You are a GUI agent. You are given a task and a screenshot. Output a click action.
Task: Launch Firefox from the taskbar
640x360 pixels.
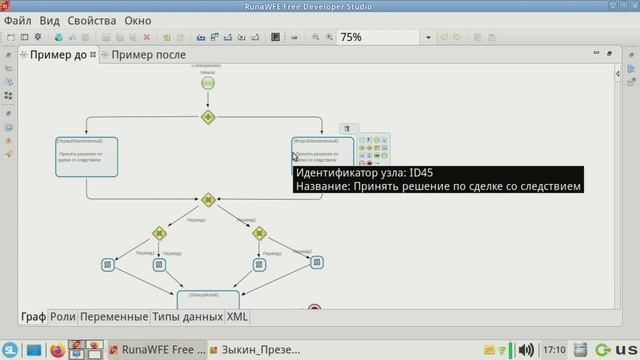click(x=58, y=350)
